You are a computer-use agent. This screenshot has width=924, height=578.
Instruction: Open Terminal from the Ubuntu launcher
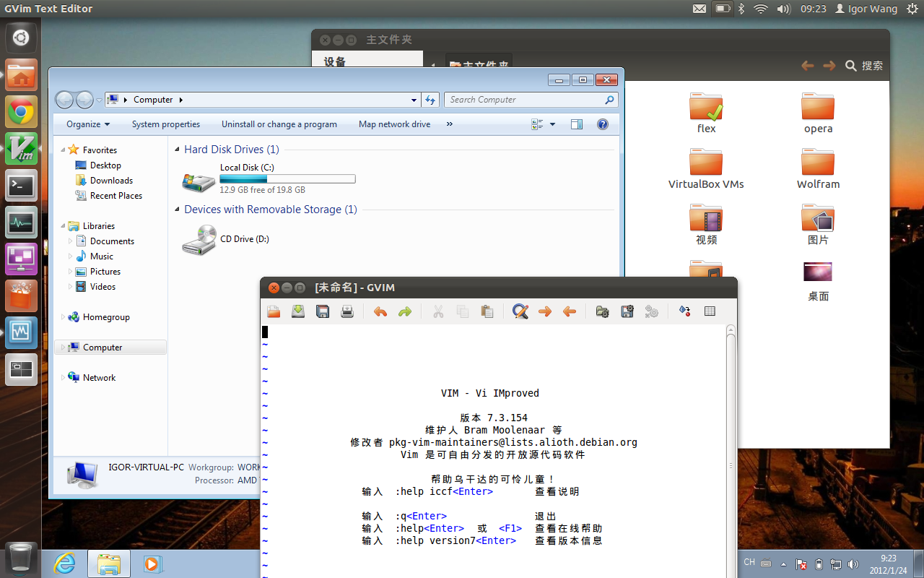[x=21, y=186]
